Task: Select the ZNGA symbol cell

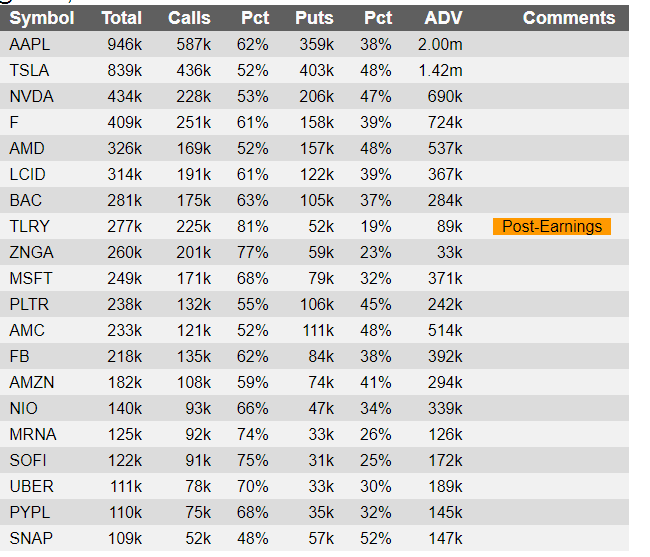Action: pyautogui.click(x=32, y=252)
